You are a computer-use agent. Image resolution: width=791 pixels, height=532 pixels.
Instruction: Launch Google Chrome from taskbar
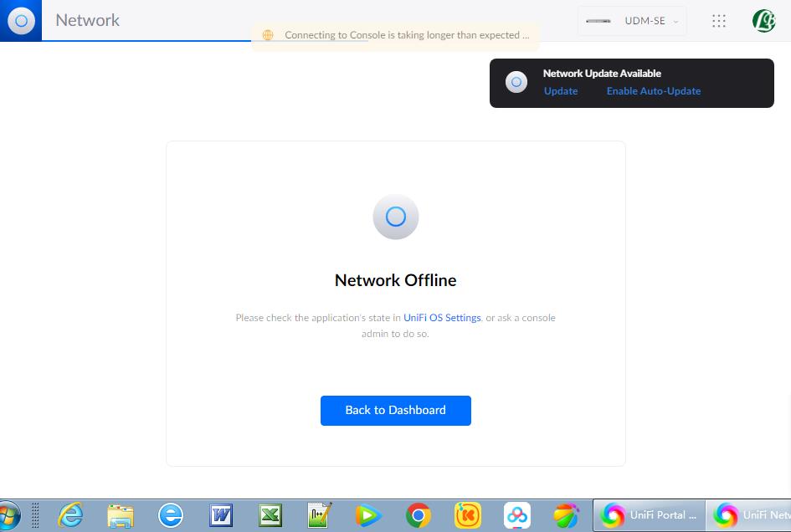419,516
